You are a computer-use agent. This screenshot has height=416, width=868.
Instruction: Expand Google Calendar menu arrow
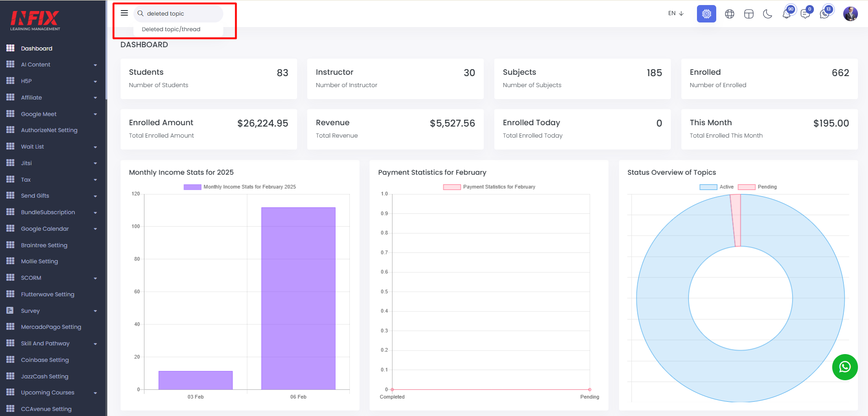[95, 229]
